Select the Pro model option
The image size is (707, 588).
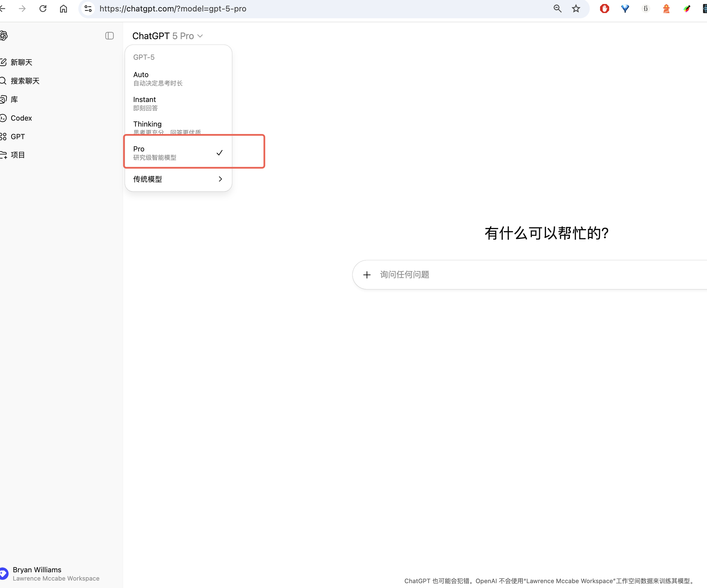[x=178, y=153]
